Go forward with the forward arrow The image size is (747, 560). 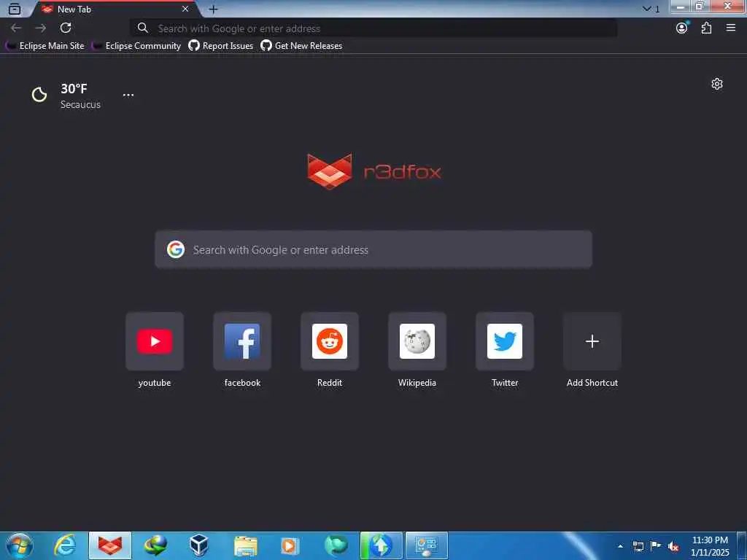(41, 28)
